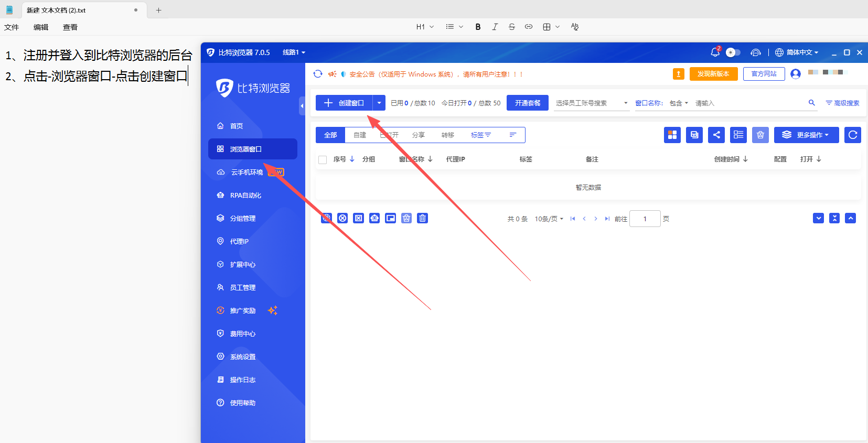Click the scroll-down chevron button

click(x=819, y=218)
